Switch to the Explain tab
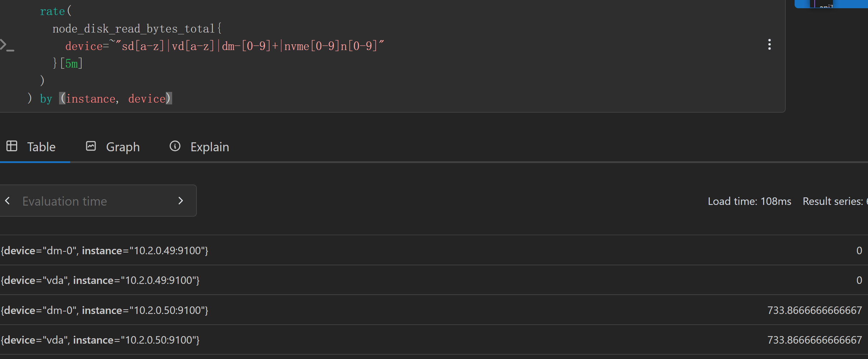The height and width of the screenshot is (359, 868). tap(199, 147)
